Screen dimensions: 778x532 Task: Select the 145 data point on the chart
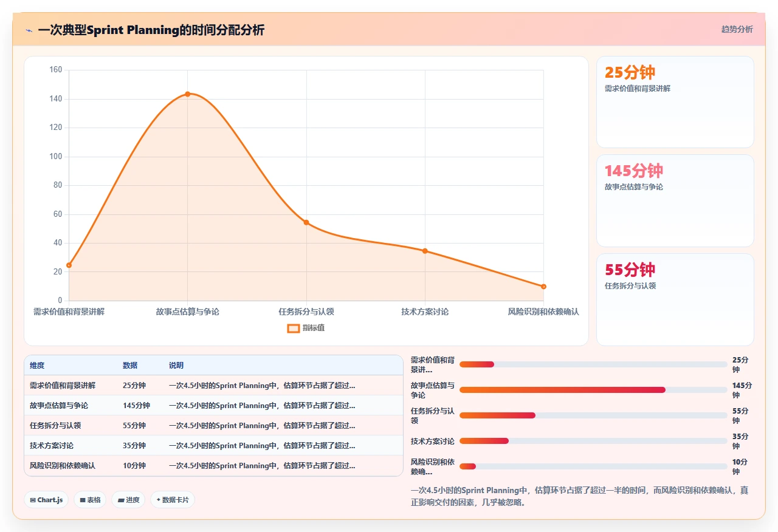tap(187, 94)
